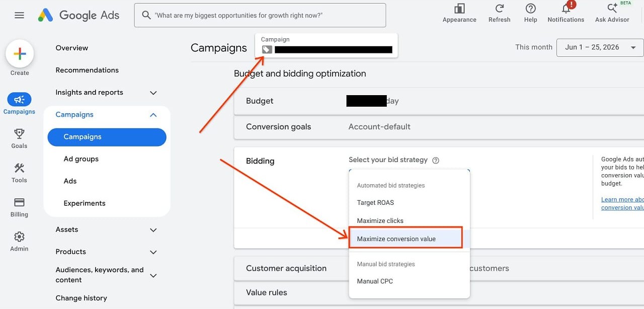The image size is (644, 309).
Task: Collapse the Campaigns sidebar section
Action: (153, 115)
